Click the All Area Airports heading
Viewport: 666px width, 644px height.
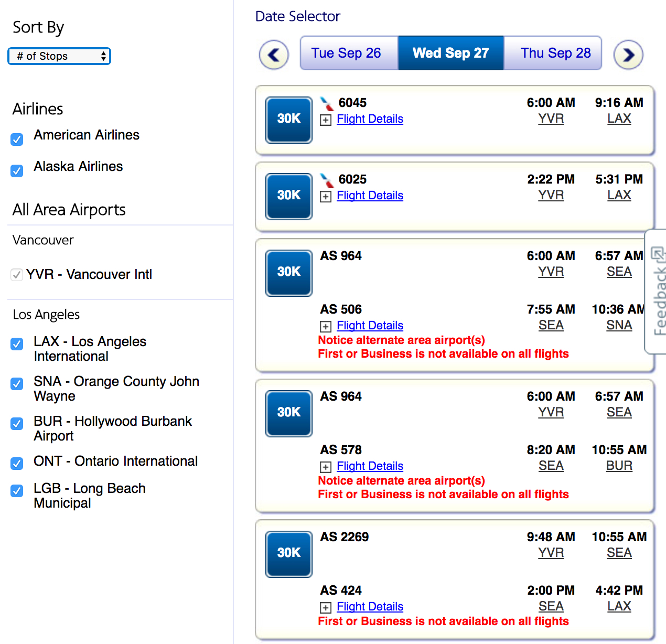click(69, 210)
